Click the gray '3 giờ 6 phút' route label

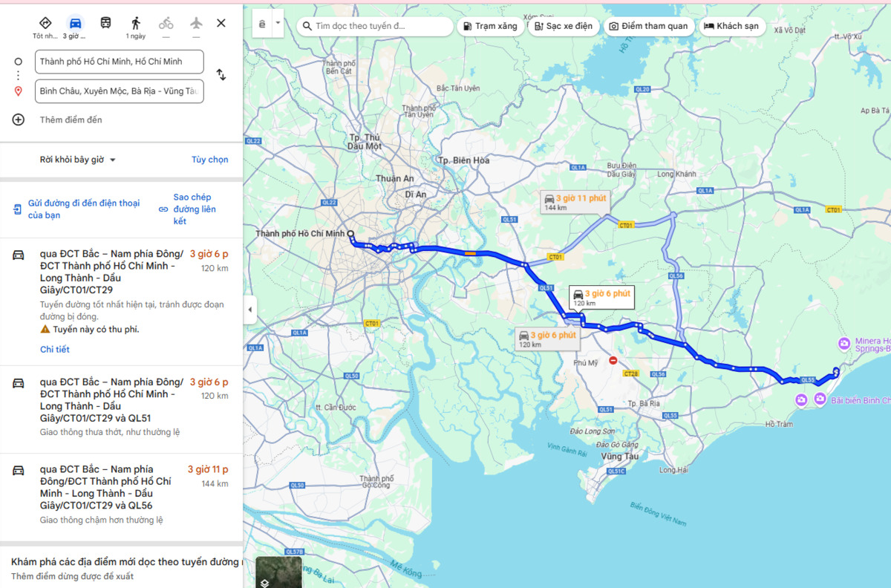pyautogui.click(x=547, y=339)
